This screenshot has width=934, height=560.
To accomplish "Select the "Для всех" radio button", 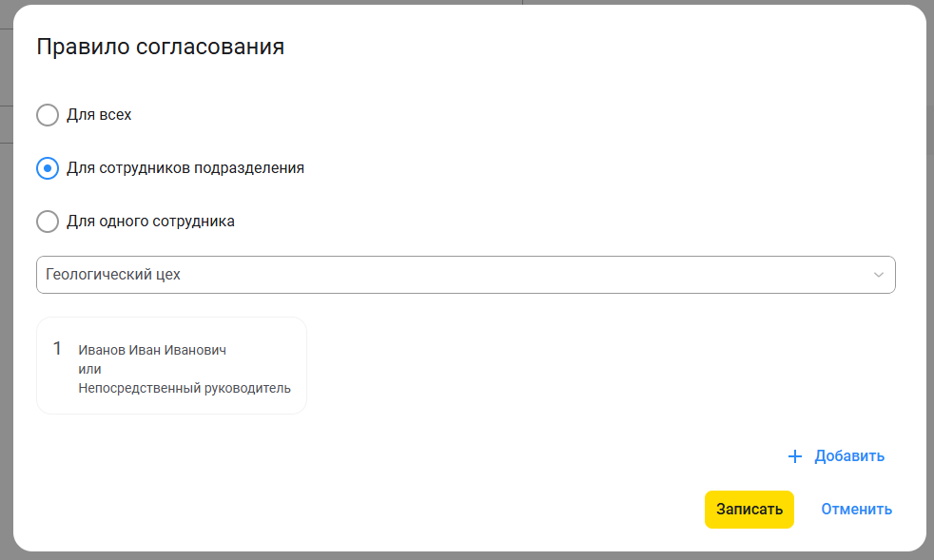I will tap(48, 115).
